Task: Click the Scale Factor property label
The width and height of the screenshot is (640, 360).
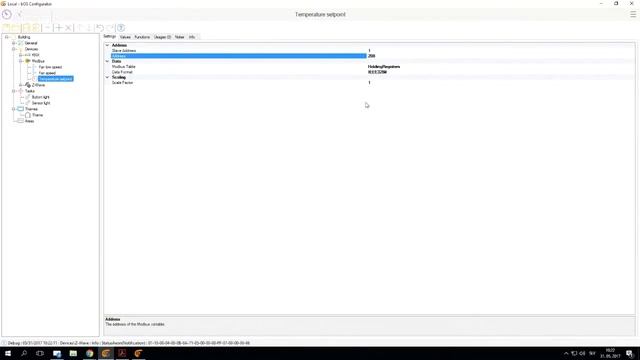Action: point(122,82)
